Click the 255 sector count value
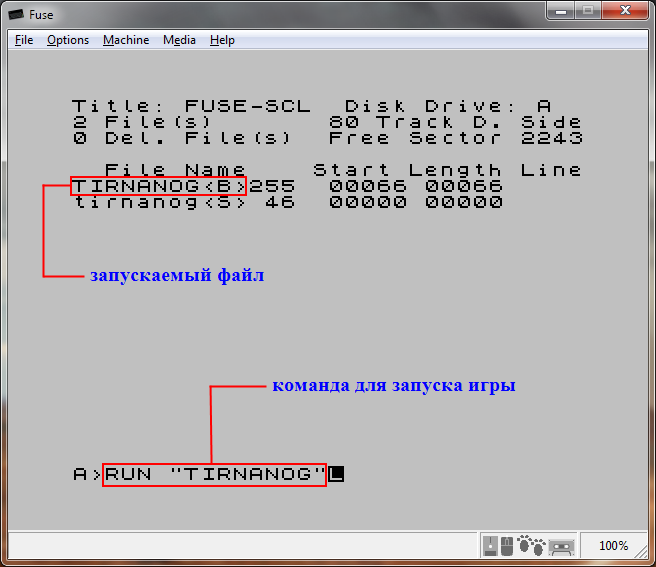Screen dimensions: 656x567 [272, 186]
